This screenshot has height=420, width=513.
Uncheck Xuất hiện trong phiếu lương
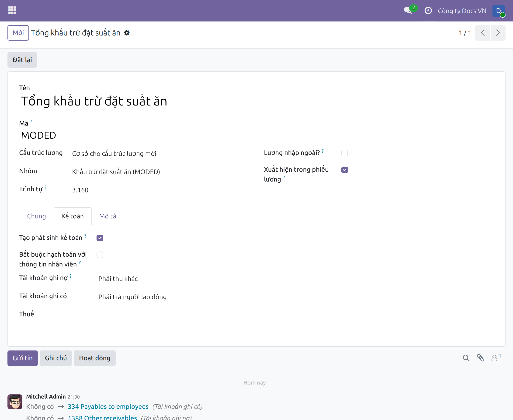[344, 170]
